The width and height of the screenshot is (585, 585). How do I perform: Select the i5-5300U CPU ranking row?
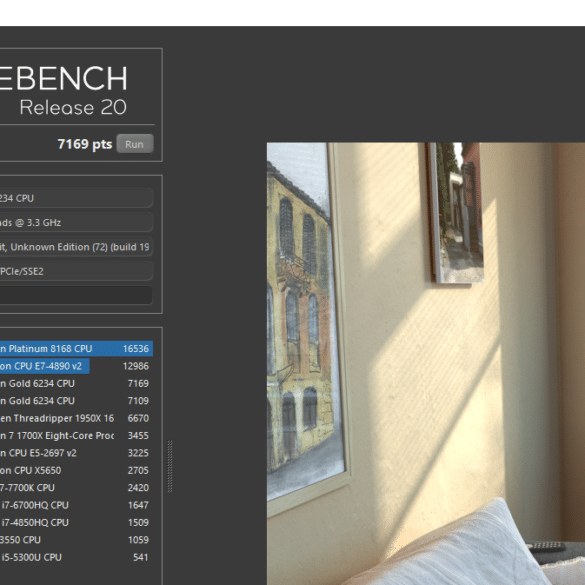[x=76, y=557]
